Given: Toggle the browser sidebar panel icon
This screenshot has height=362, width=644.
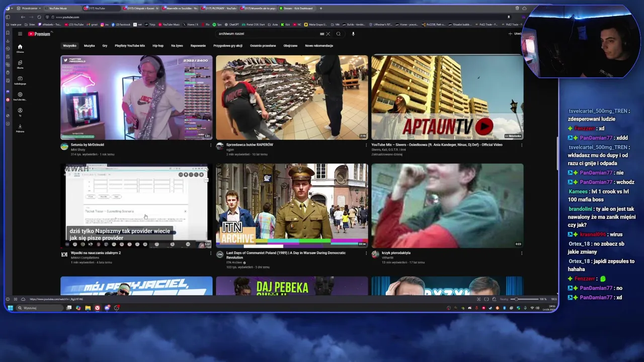Looking at the screenshot, I should 8,17.
